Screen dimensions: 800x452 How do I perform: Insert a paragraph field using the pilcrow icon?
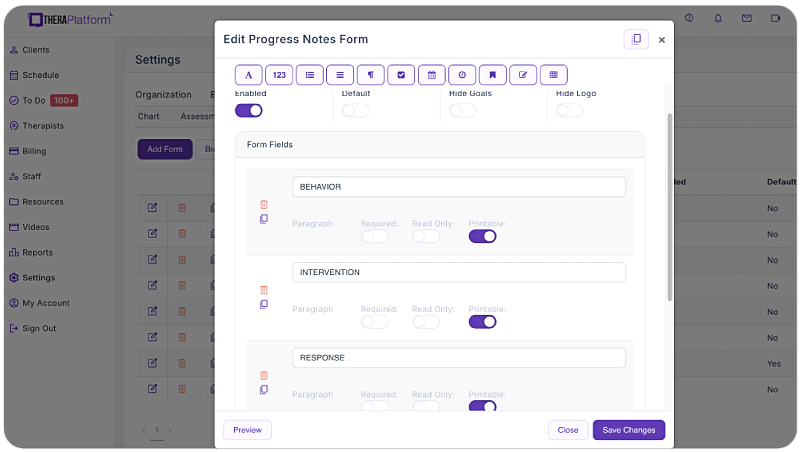(x=370, y=75)
